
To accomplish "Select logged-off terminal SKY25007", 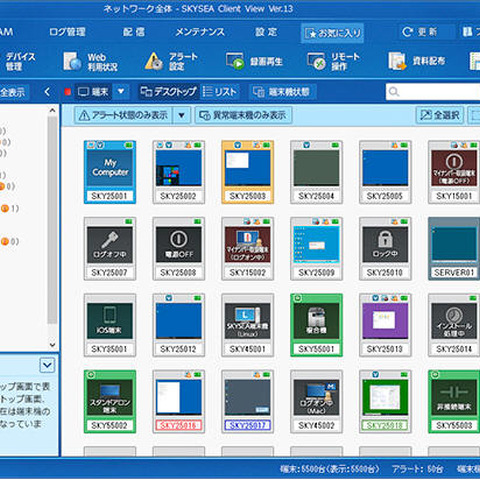I will (110, 249).
